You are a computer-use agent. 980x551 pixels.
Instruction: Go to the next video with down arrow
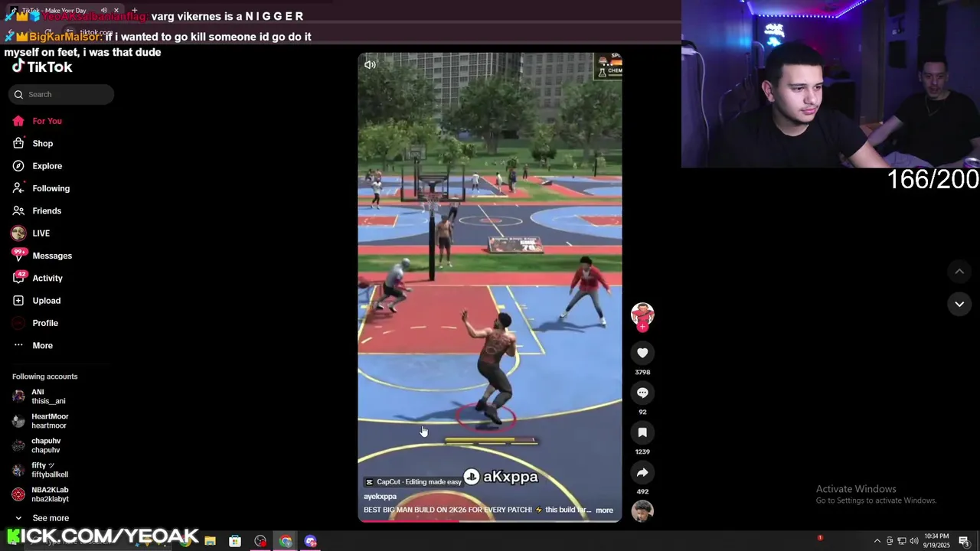[959, 304]
